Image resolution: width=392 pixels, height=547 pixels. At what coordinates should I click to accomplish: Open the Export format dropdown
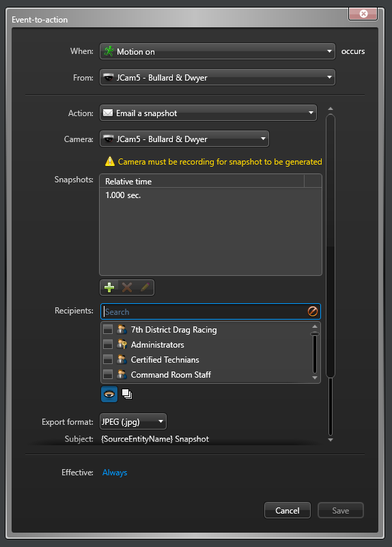click(133, 422)
